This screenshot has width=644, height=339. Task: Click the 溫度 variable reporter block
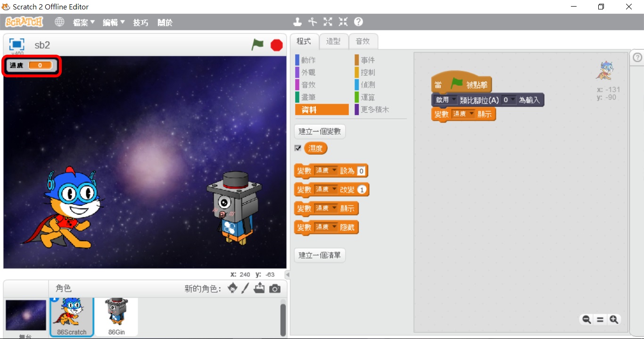pos(315,149)
